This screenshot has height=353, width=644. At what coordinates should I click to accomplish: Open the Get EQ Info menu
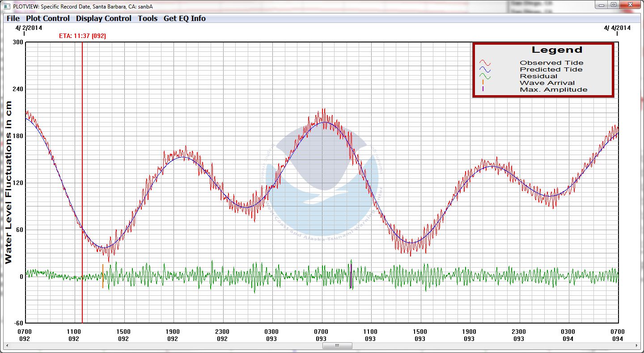[x=185, y=18]
